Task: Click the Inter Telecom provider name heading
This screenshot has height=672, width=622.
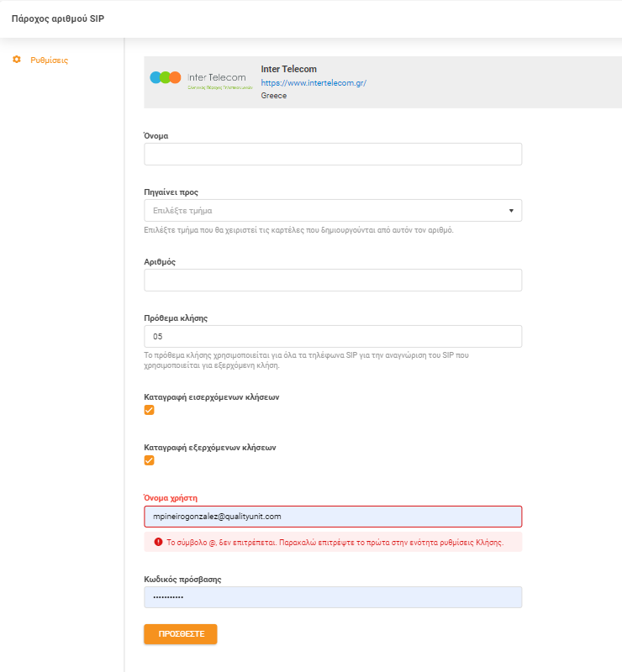Action: click(288, 69)
